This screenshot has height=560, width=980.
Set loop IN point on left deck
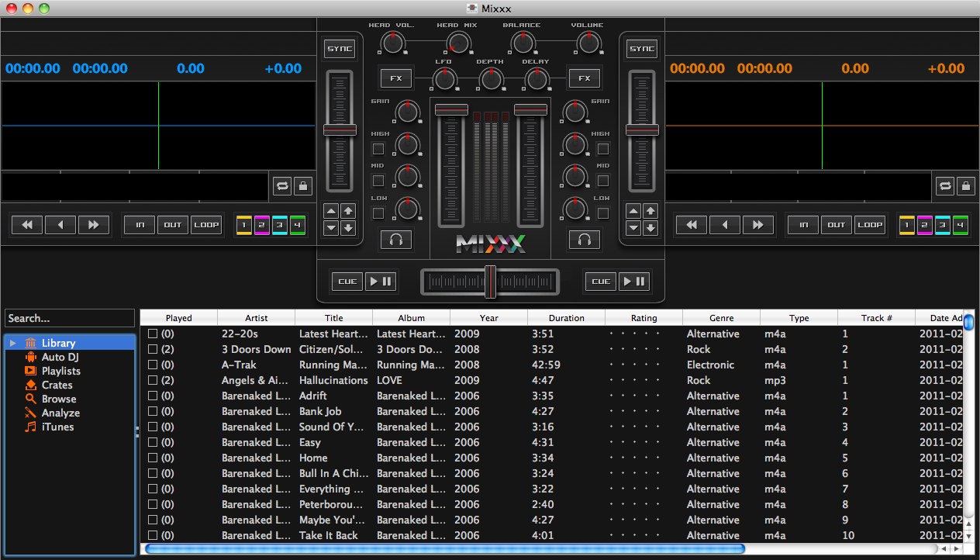point(140,225)
